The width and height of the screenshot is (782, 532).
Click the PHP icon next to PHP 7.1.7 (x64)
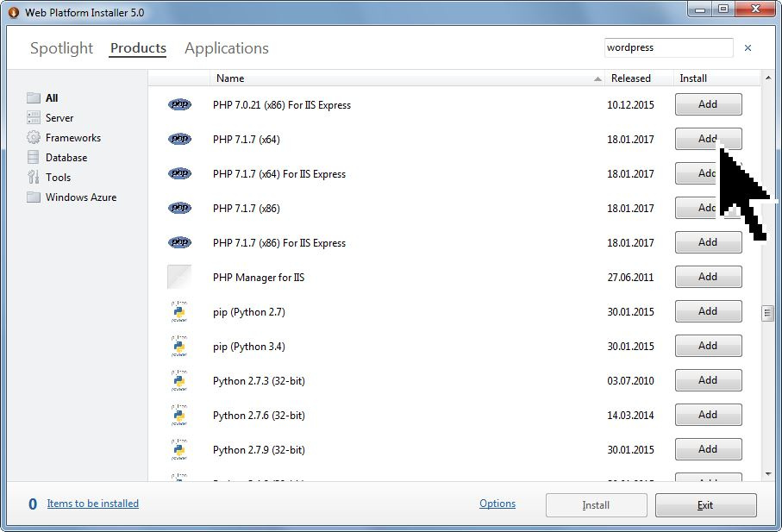pyautogui.click(x=179, y=139)
